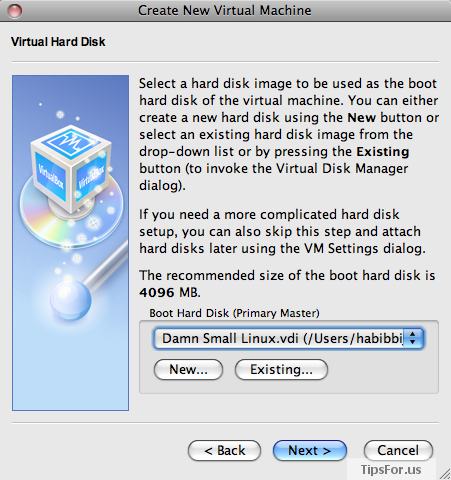Screen dimensions: 451x480
Task: Click the TipsFor.us watermark
Action: 391,470
